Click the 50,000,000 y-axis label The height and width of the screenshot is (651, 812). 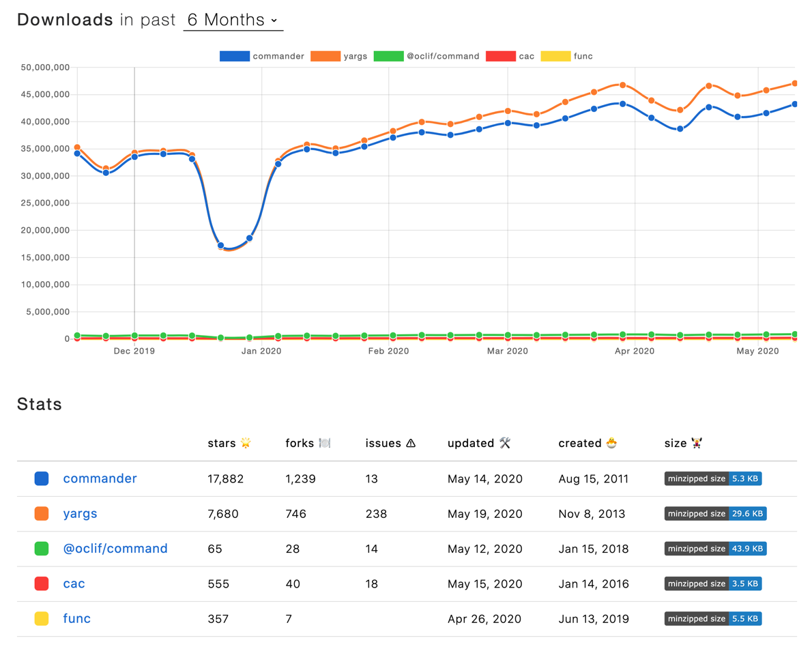click(45, 68)
